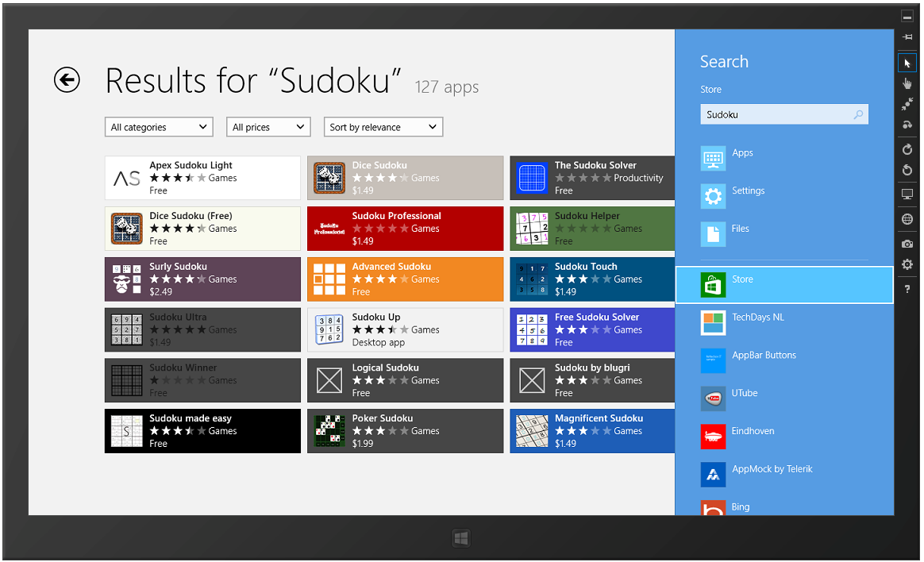The height and width of the screenshot is (562, 924).
Task: Open the Sudoku Up desktop app tile
Action: click(406, 330)
